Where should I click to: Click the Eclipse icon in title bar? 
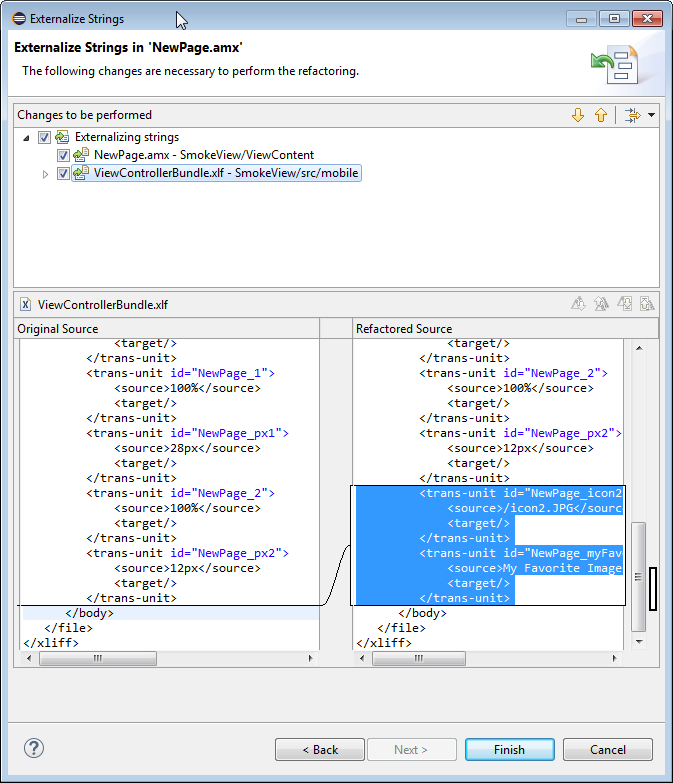tap(19, 19)
